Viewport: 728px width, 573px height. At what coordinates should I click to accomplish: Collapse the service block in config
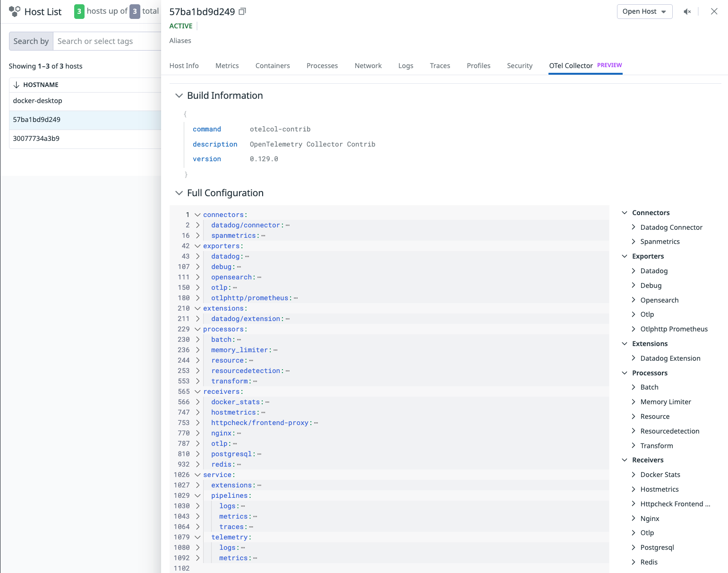[197, 475]
